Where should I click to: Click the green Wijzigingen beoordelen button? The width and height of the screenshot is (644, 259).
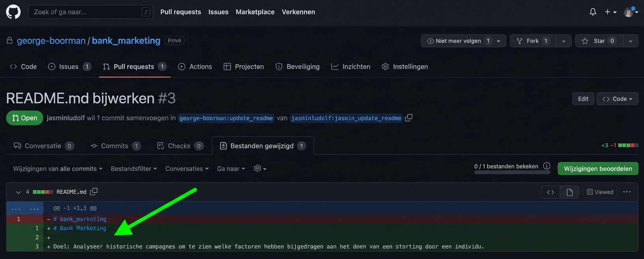point(598,169)
